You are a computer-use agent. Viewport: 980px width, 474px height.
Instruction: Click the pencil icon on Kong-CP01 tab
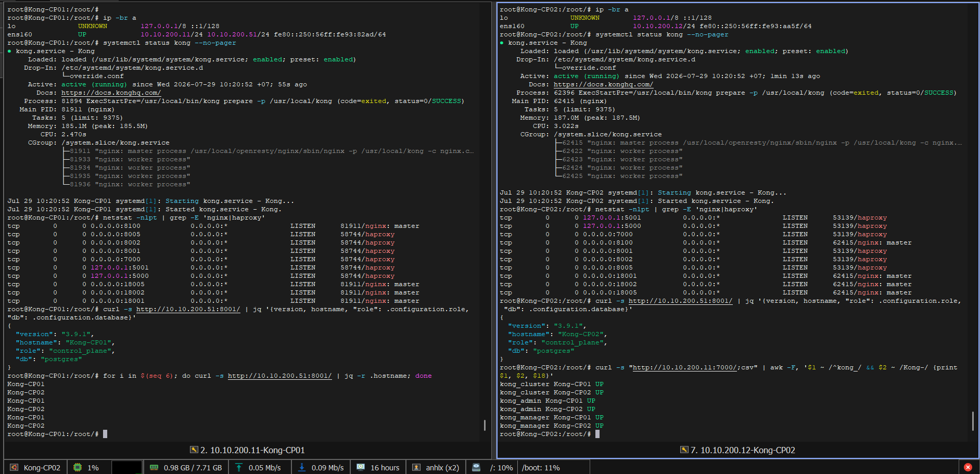[x=194, y=450]
